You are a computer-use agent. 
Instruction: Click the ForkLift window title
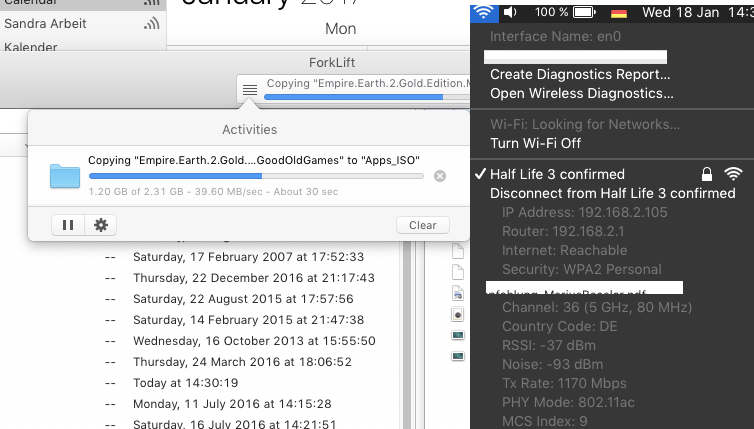point(332,63)
